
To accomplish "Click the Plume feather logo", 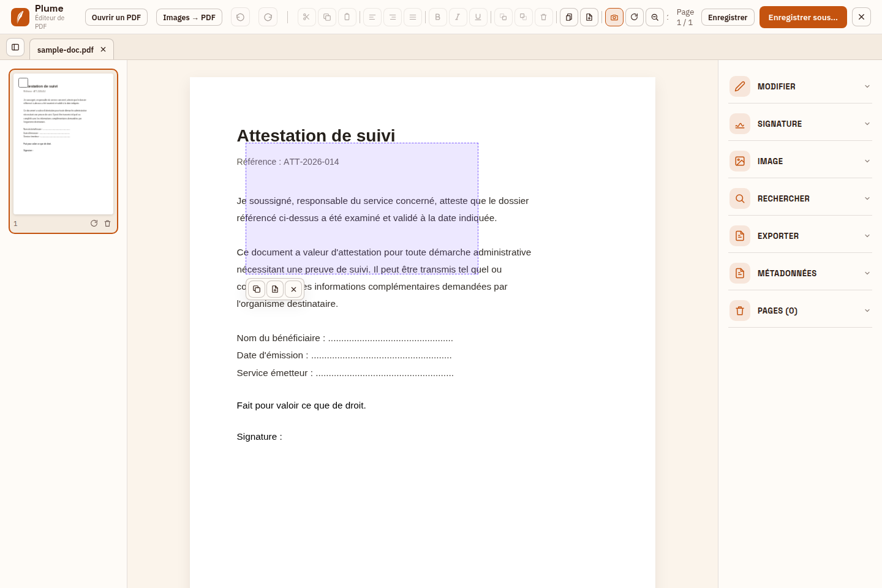I will [20, 17].
